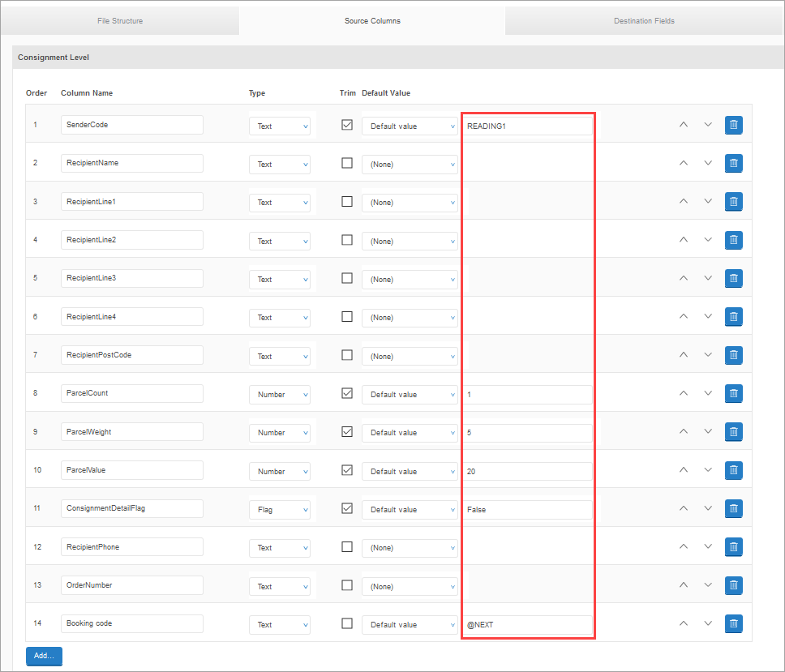Move RecipientLine1 row down with arrow
Image resolution: width=785 pixels, height=672 pixels.
tap(708, 201)
